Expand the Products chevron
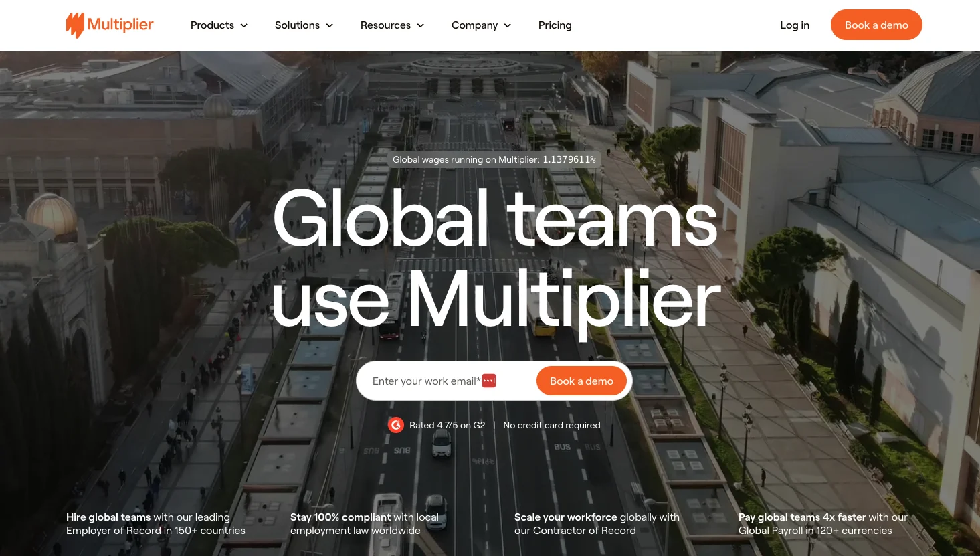The width and height of the screenshot is (980, 556). 244,25
